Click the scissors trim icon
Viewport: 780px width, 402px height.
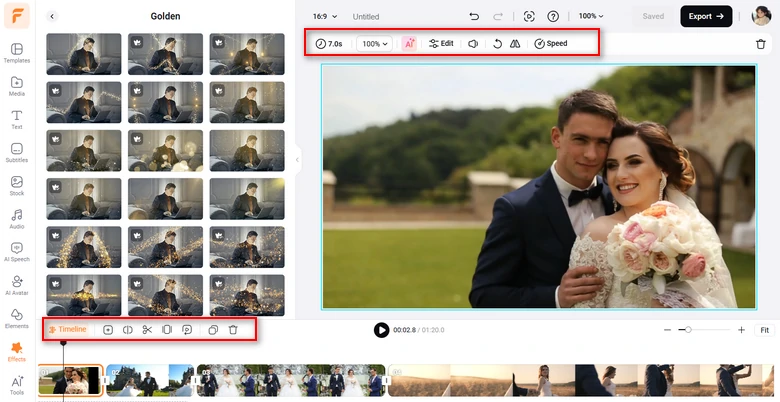click(147, 329)
